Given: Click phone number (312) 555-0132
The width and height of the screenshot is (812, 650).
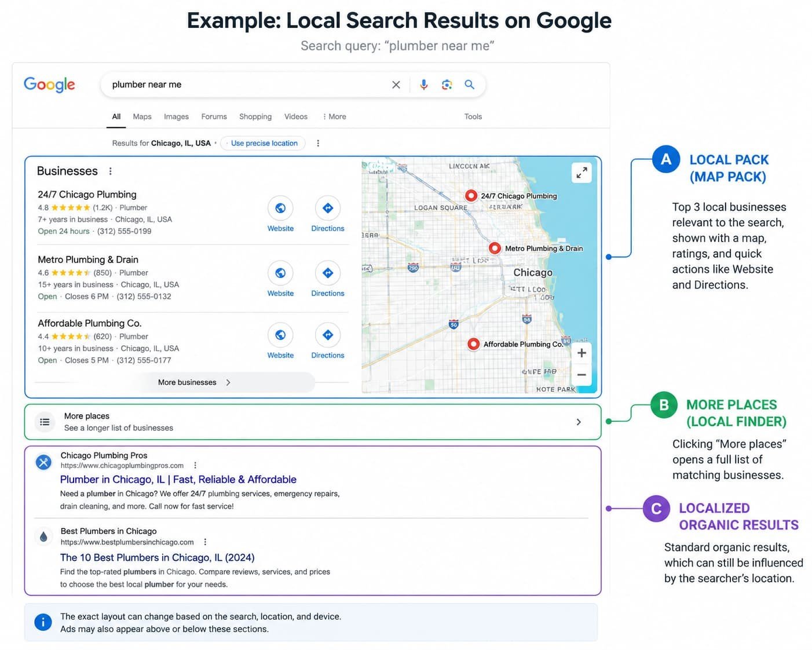Looking at the screenshot, I should coord(144,296).
